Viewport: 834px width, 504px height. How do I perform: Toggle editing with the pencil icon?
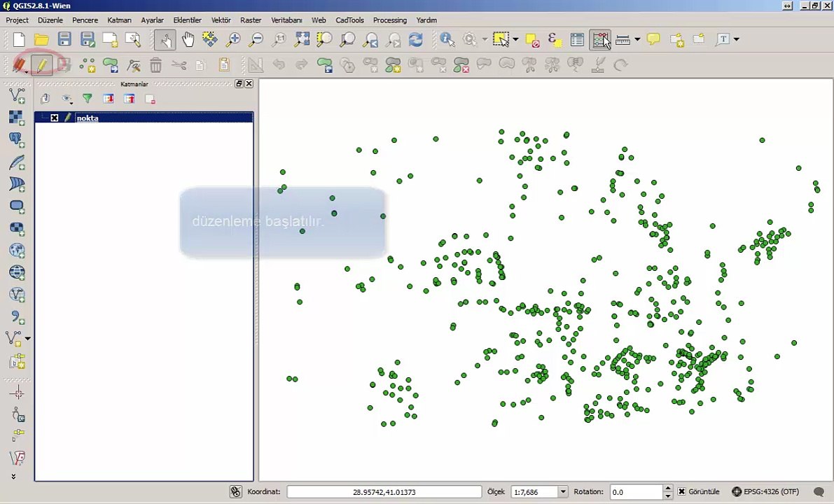point(41,65)
